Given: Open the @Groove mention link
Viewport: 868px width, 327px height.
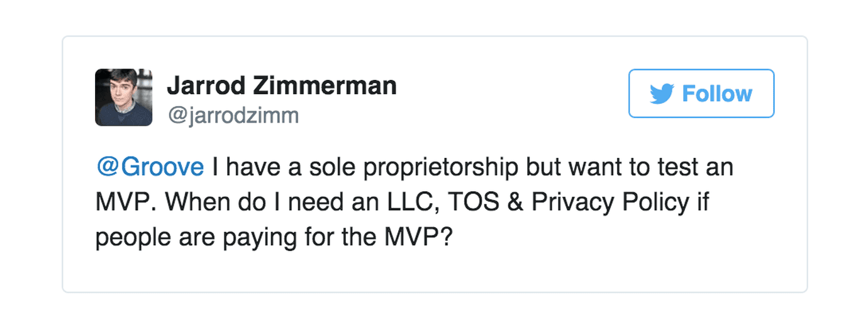Looking at the screenshot, I should coord(150,167).
